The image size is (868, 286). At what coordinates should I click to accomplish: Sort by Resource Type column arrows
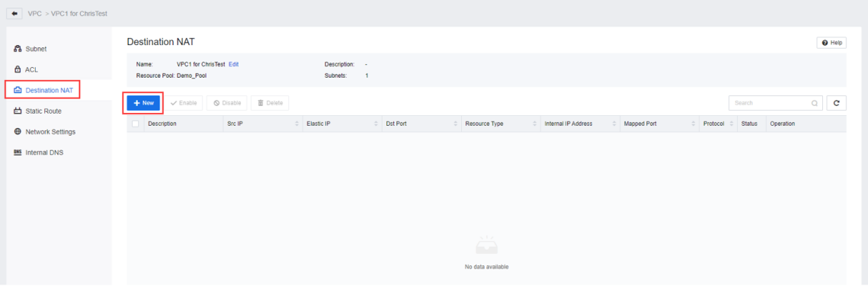tap(535, 124)
